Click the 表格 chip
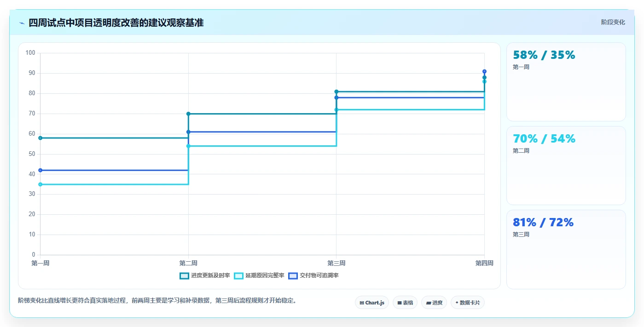This screenshot has width=644, height=327. pyautogui.click(x=405, y=303)
